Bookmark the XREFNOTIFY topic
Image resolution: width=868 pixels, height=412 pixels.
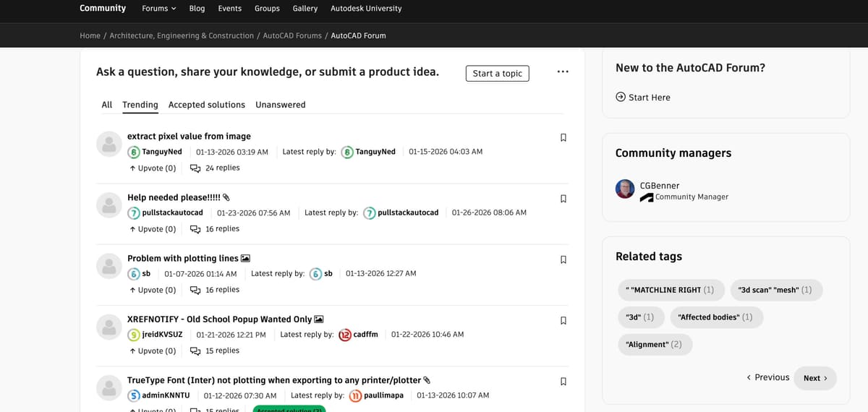[x=563, y=320]
